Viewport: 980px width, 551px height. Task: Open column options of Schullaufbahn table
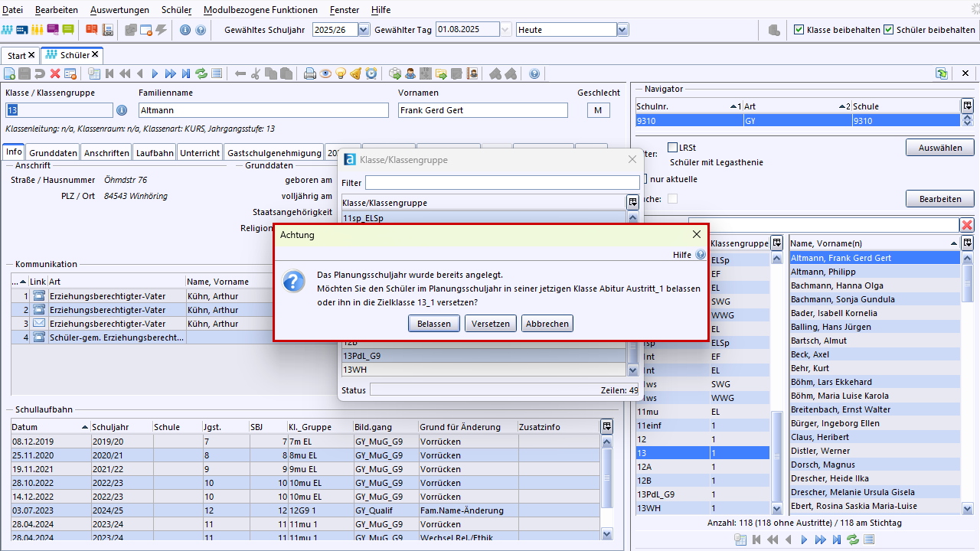[607, 426]
